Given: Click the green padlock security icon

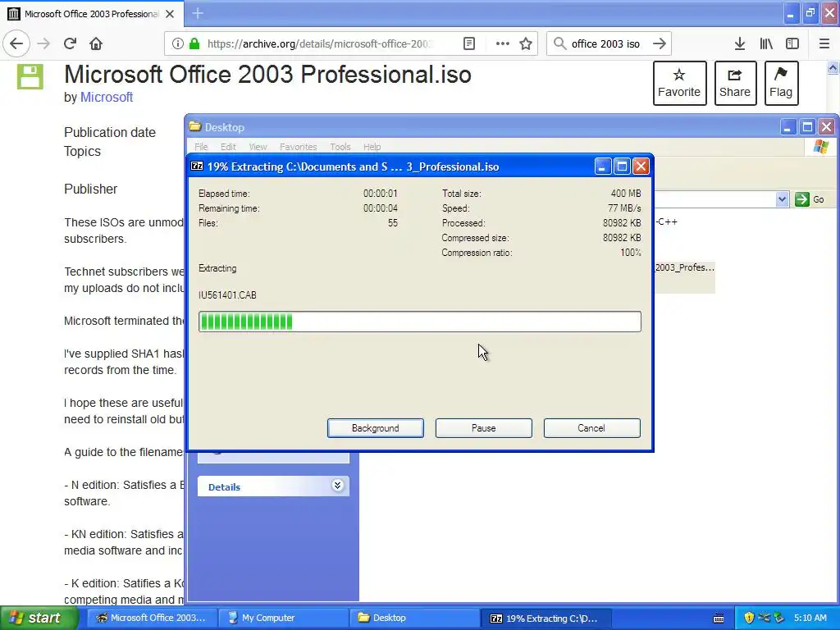Looking at the screenshot, I should pos(194,43).
